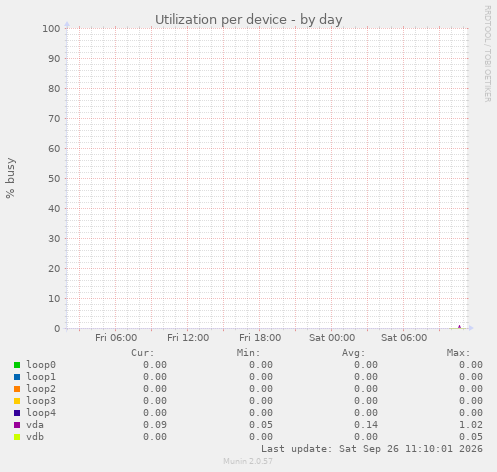Click the purple vda legend color swatch
The width and height of the screenshot is (497, 472).
(17, 425)
